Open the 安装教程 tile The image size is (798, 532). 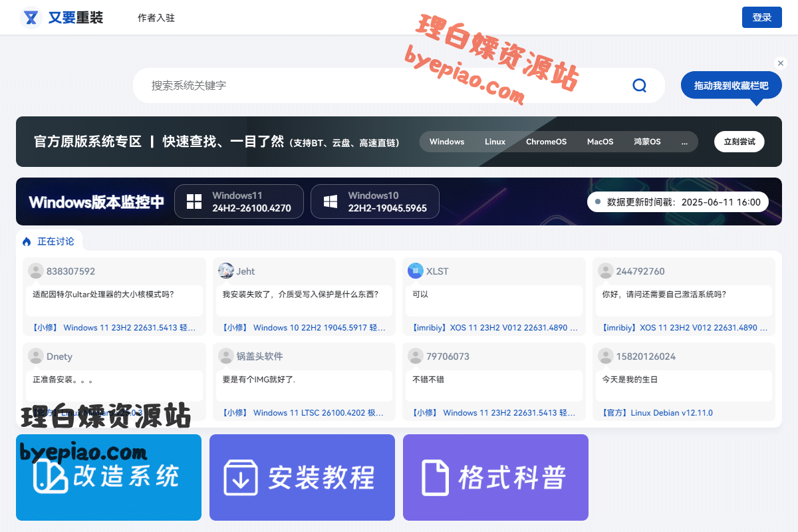coord(302,477)
